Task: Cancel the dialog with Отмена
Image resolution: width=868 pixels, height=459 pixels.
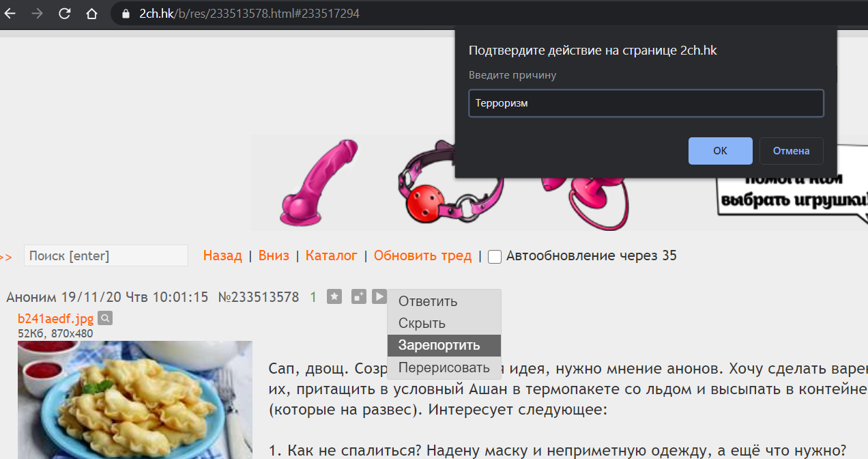Action: tap(791, 151)
